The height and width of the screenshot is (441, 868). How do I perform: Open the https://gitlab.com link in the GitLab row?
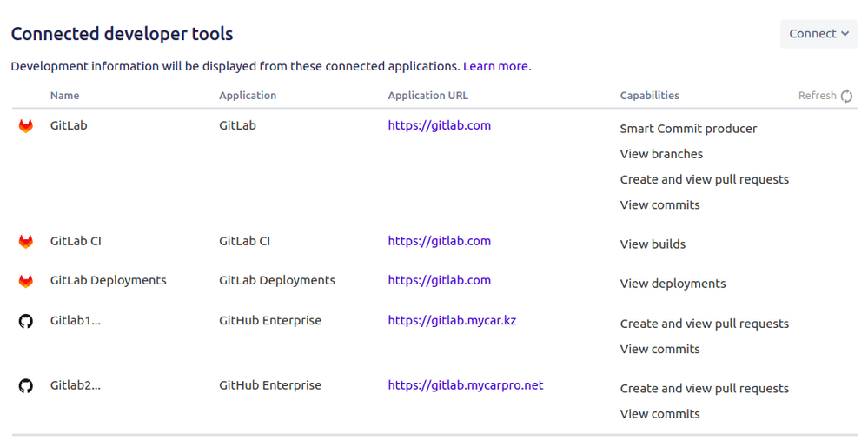439,125
